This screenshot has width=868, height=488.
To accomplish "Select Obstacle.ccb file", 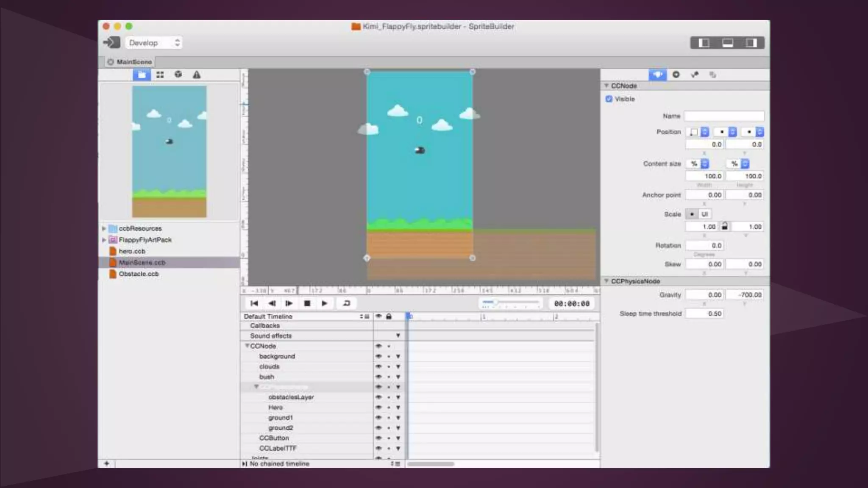I will click(139, 274).
